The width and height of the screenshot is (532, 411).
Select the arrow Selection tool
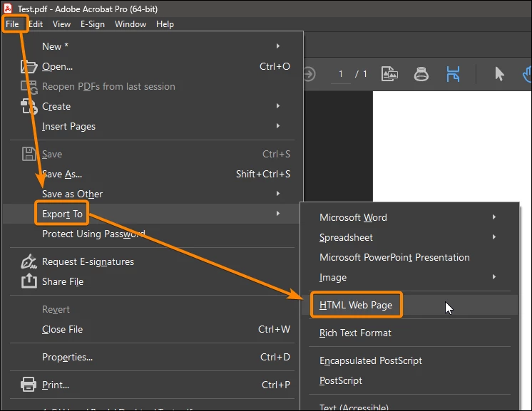pos(499,73)
